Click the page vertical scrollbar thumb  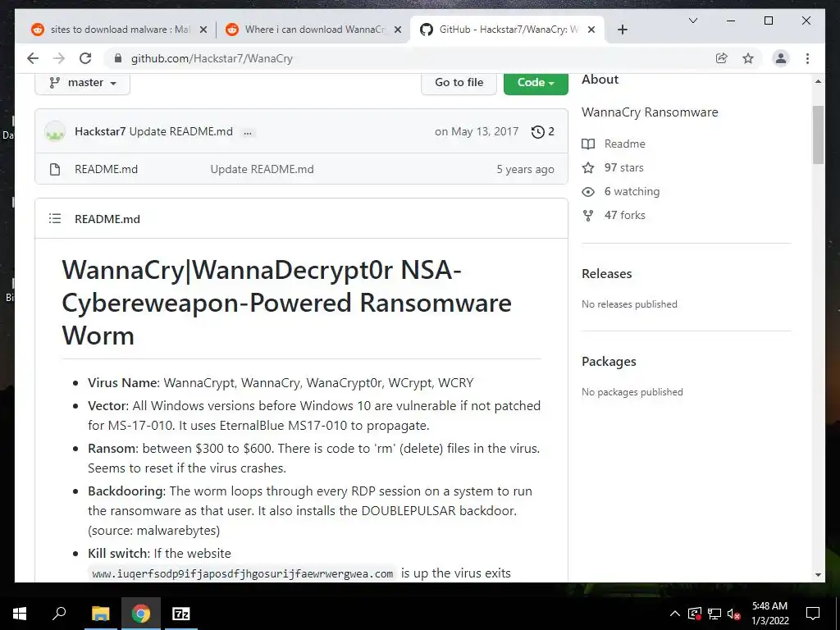[818, 135]
